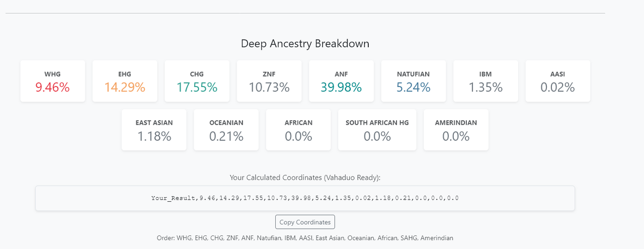The width and height of the screenshot is (644, 249).
Task: Click the Your_Result coordinates text box
Action: (x=305, y=198)
